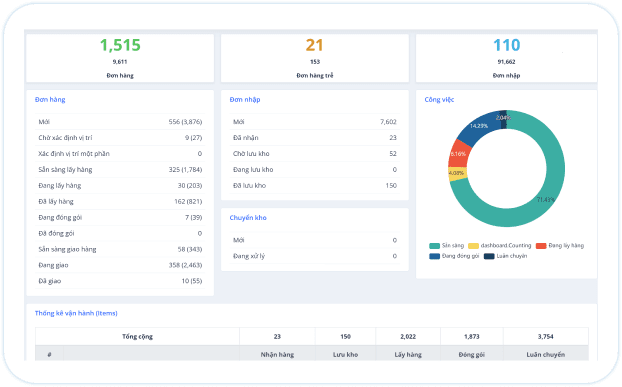622x387 pixels.
Task: Toggle the dashboard Counting legend swatch
Action: click(473, 246)
